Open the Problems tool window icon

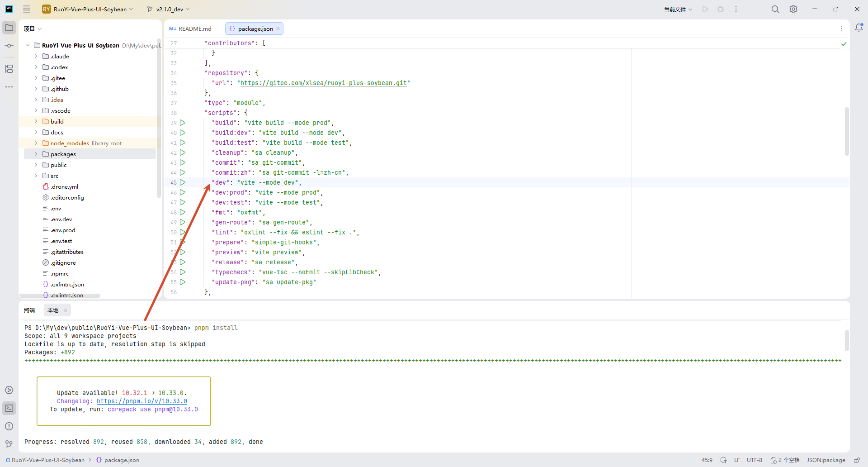9,426
